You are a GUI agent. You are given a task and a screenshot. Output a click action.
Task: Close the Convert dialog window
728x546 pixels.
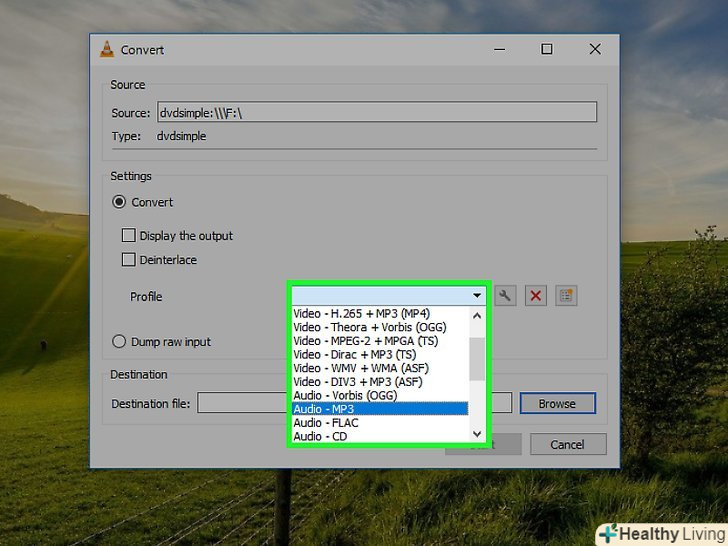point(595,49)
